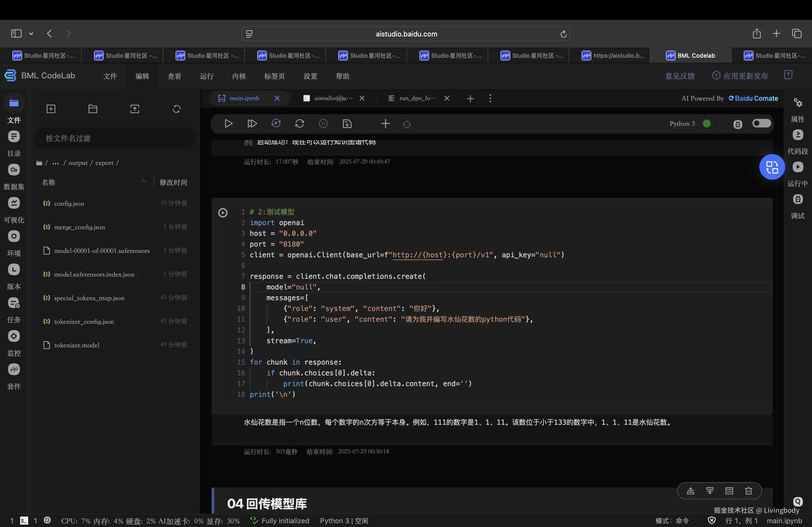Restart the kernel and run all cells
812x527 pixels.
(276, 123)
